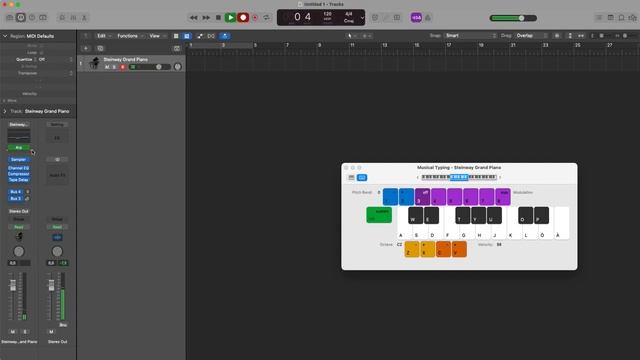Viewport: 640px width, 360px height.
Task: Click the green sustain tab key in Musical Typing
Action: coord(379,215)
